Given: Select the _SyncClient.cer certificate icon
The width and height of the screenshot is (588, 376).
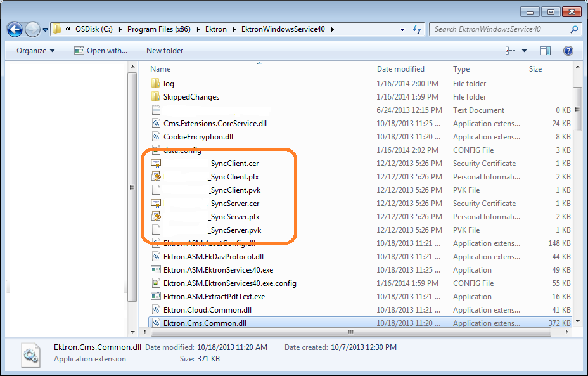Looking at the screenshot, I should coord(156,163).
